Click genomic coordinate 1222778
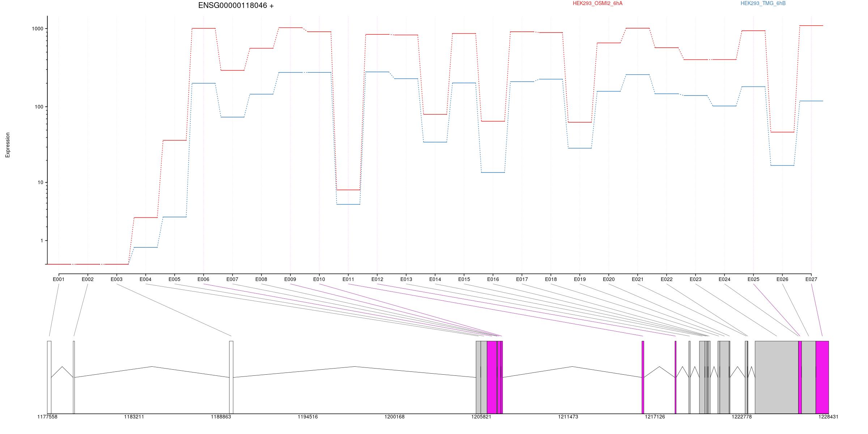868x434 pixels. (742, 417)
